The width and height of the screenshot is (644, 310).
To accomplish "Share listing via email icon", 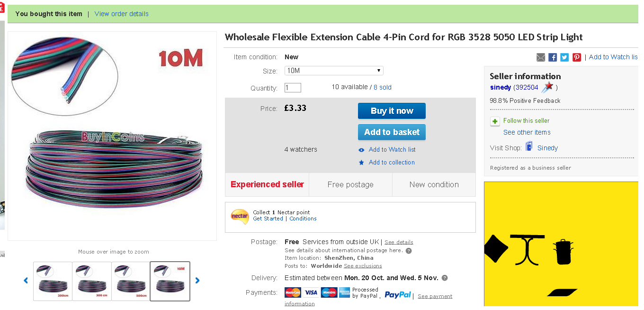I will [x=541, y=57].
